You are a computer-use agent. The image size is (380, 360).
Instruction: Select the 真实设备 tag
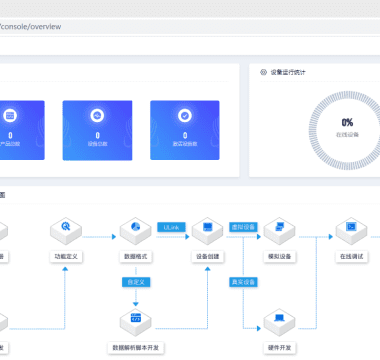243,282
